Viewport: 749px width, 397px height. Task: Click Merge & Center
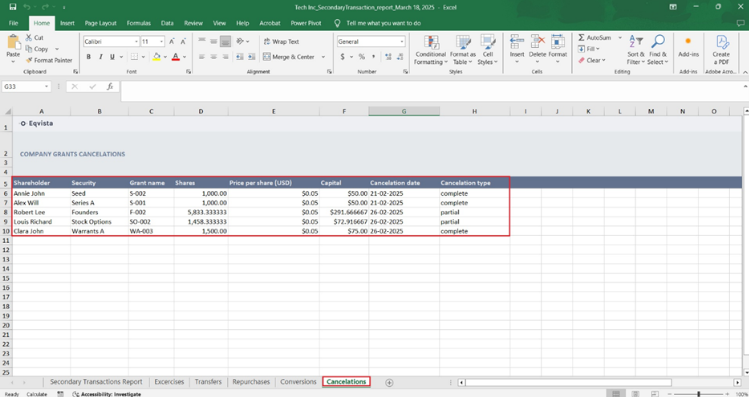289,57
